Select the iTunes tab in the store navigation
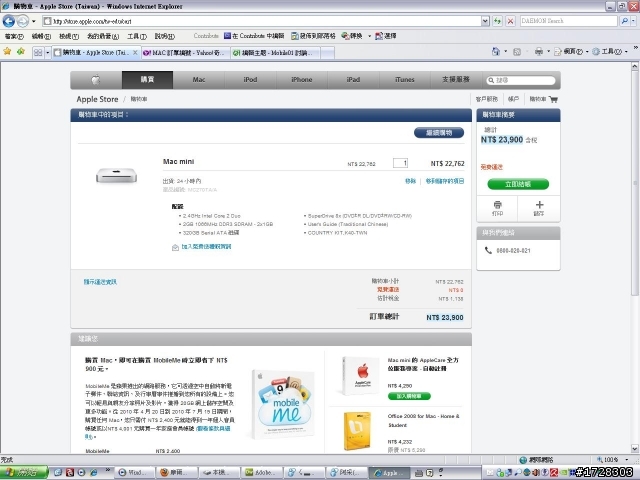Image resolution: width=640 pixels, height=480 pixels. [x=404, y=80]
